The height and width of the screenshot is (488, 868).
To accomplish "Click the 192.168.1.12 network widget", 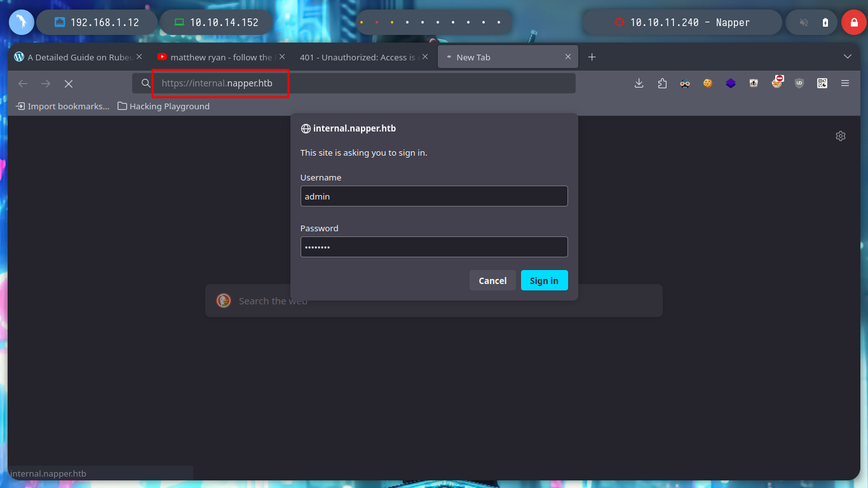I will [97, 22].
